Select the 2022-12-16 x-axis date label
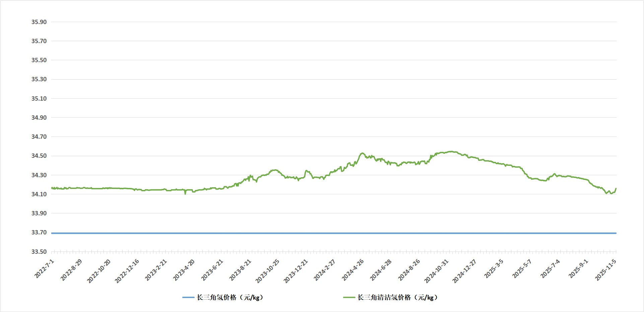 click(x=127, y=271)
